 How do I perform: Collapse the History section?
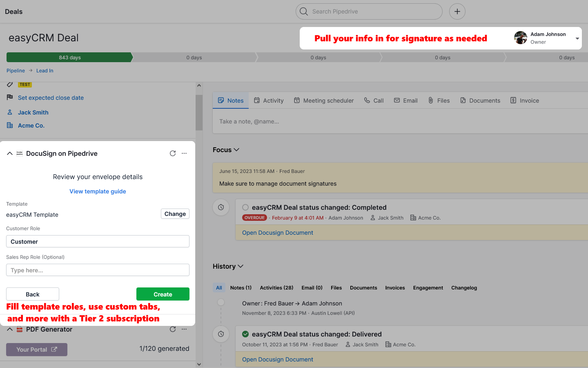click(241, 266)
